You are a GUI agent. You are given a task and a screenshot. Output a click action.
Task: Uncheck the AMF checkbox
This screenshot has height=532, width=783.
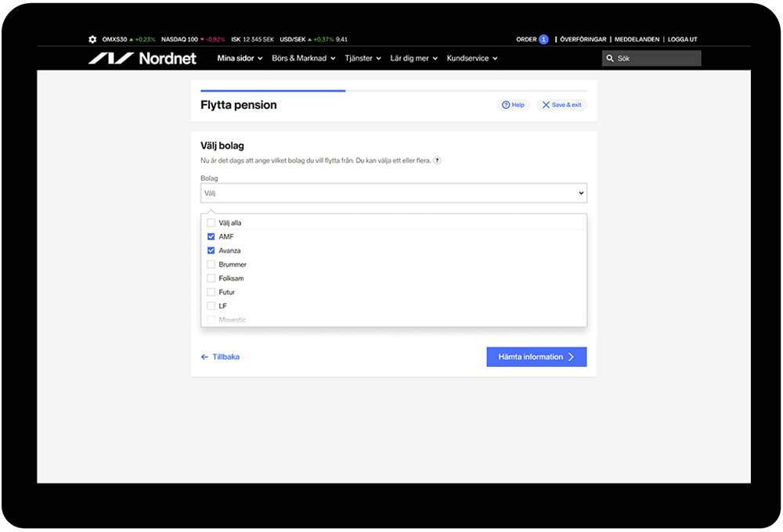point(211,236)
